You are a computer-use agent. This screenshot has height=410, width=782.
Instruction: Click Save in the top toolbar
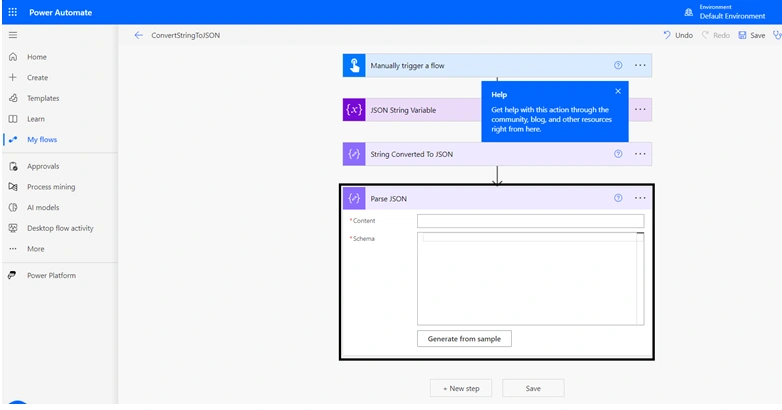pyautogui.click(x=752, y=35)
